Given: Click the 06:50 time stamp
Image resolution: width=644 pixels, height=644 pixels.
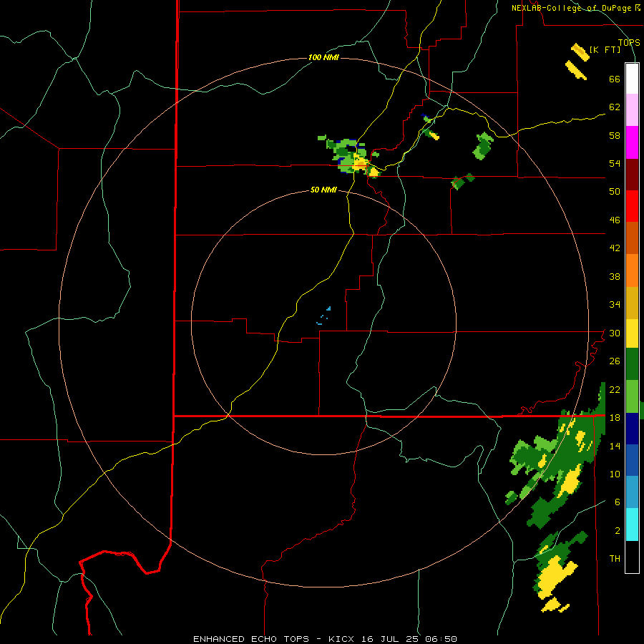Looking at the screenshot, I should click(x=441, y=639).
